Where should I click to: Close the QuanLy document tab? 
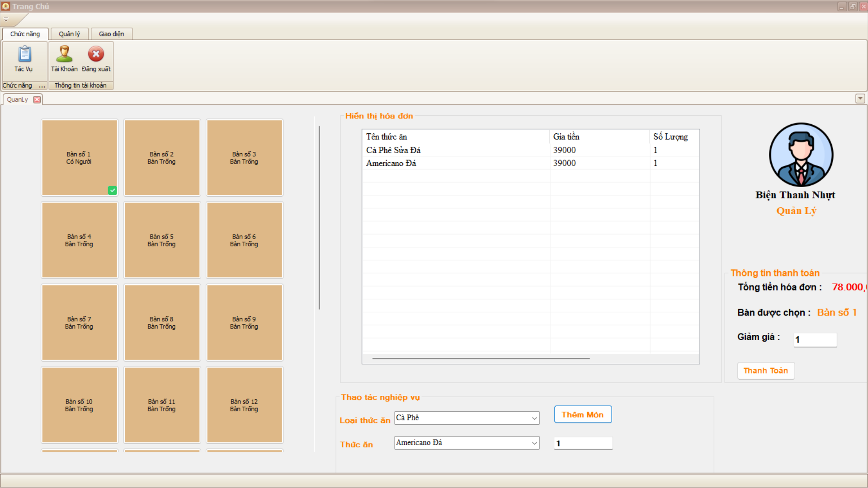37,100
